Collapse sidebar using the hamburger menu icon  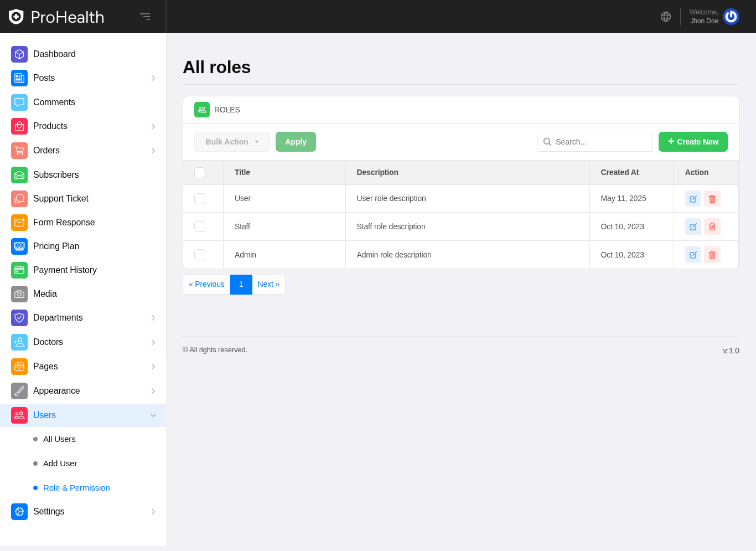[145, 17]
